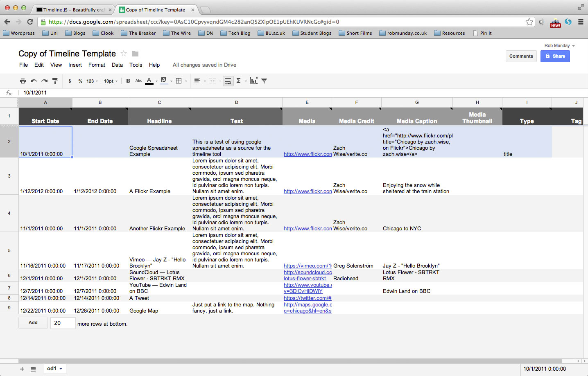Click the Add rows button
This screenshot has width=588, height=376.
33,322
